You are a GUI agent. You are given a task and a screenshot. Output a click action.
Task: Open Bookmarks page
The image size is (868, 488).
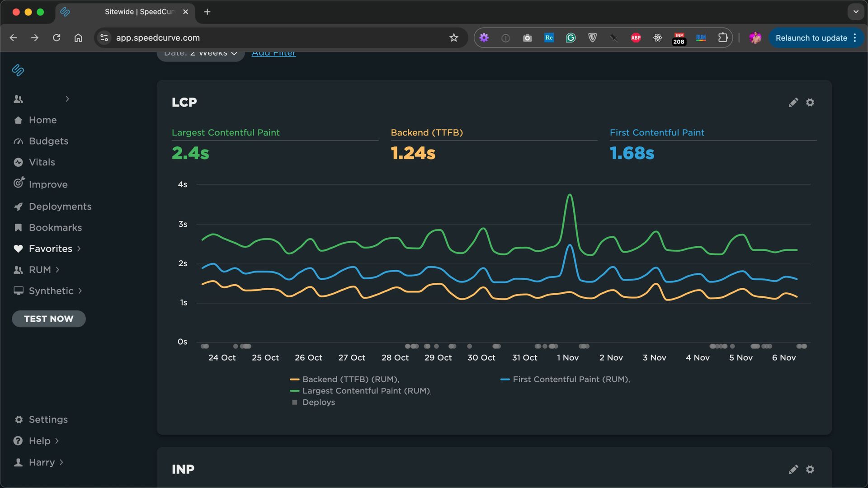coord(48,228)
